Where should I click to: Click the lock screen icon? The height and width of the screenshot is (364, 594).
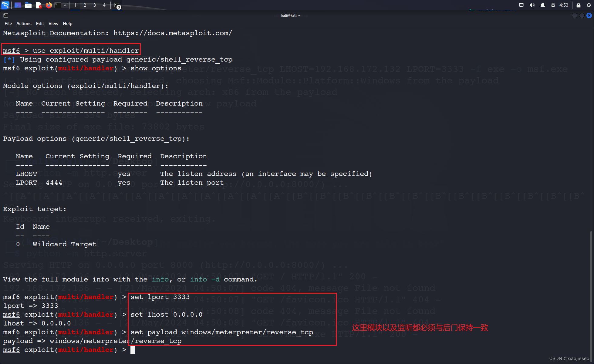point(579,5)
